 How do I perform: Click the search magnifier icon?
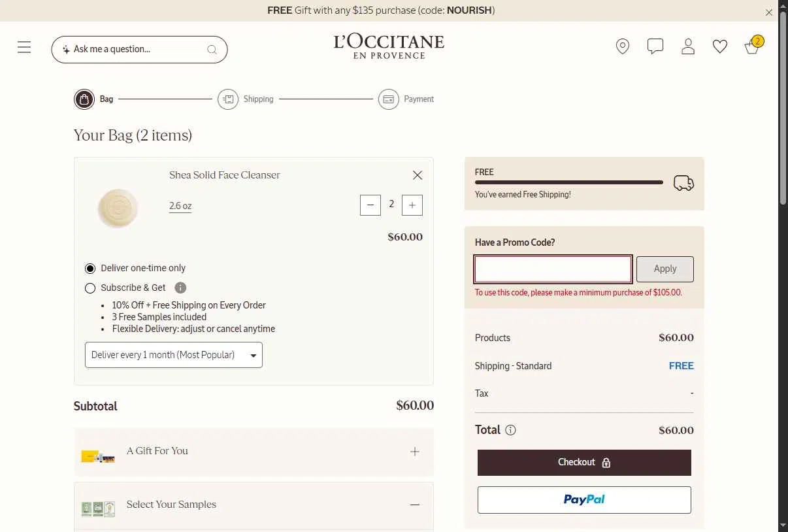click(212, 50)
